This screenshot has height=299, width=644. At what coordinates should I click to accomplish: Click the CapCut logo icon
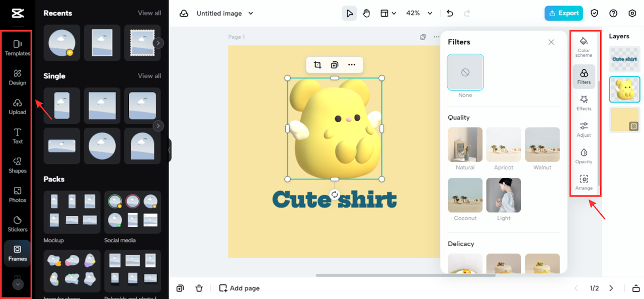18,14
